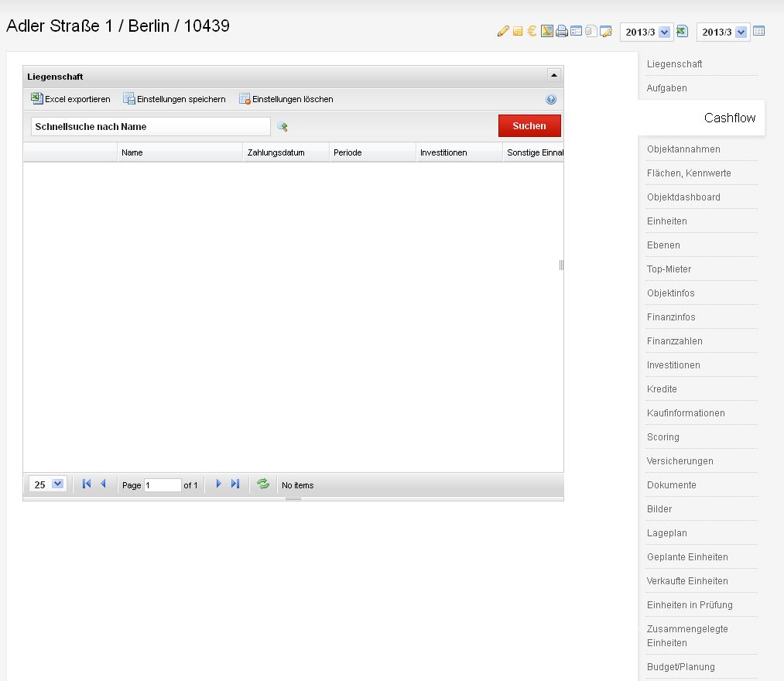
Task: Click the Schnellsuche nach Name field
Action: point(150,127)
